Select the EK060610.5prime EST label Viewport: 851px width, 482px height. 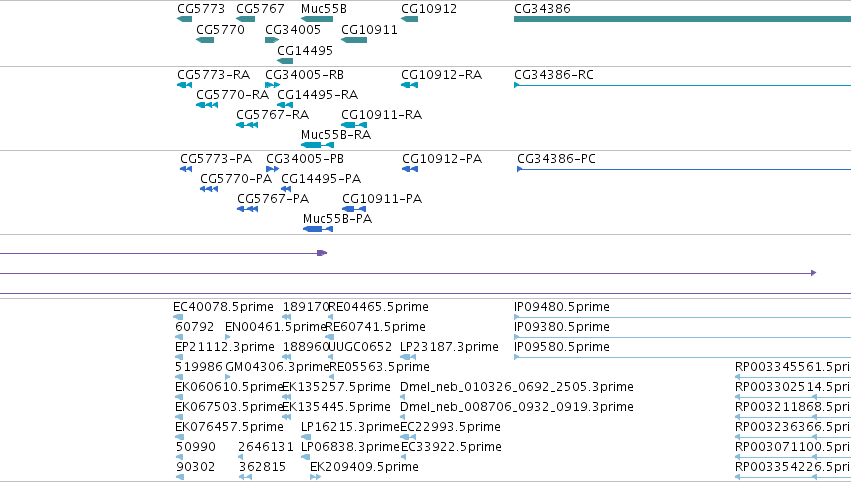pyautogui.click(x=230, y=387)
